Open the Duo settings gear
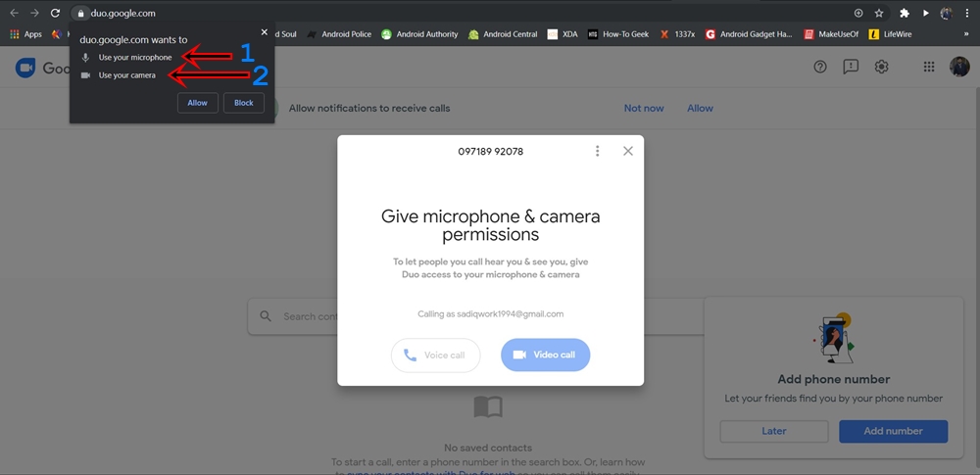980x475 pixels. tap(881, 67)
